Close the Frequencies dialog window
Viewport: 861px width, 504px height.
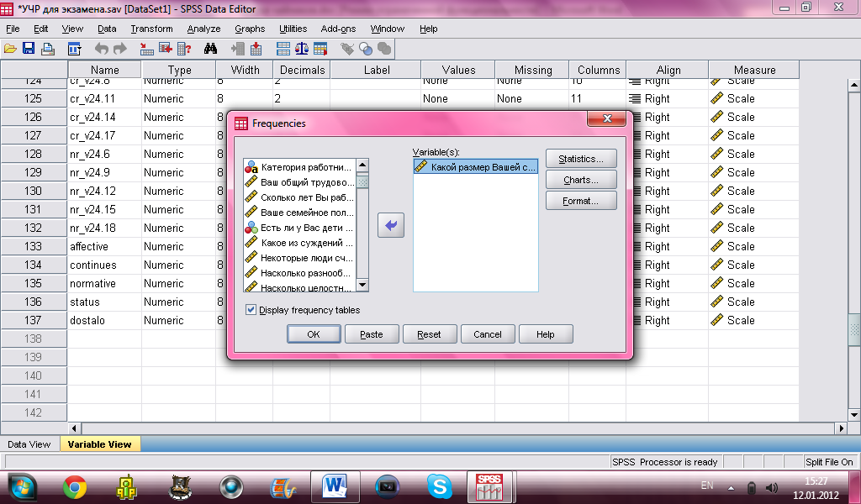coord(607,118)
